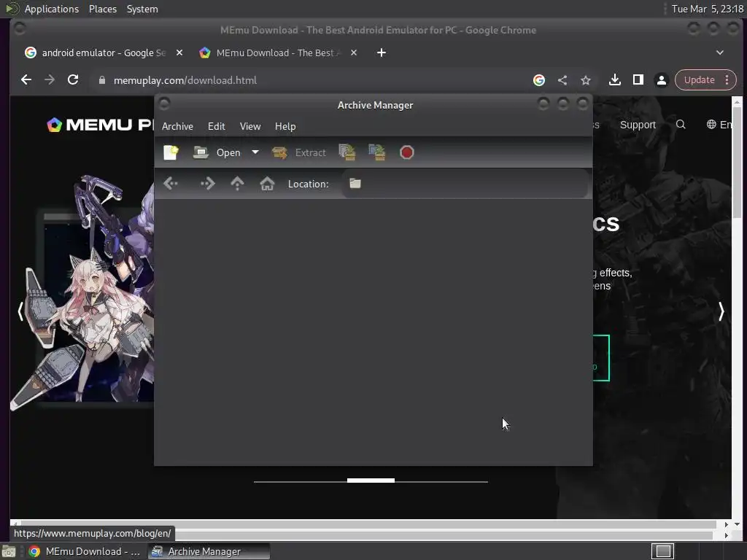Open an archive with the Open button
Image resolution: width=747 pixels, height=560 pixels.
[x=217, y=152]
